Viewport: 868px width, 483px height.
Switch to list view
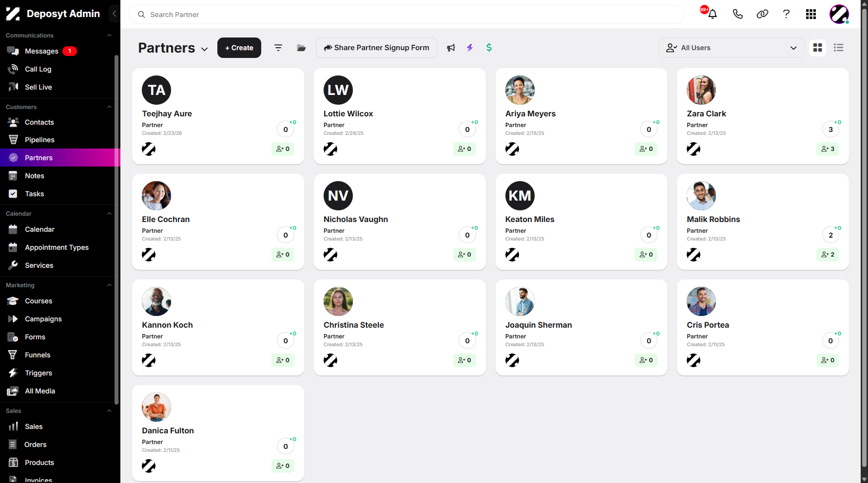(x=838, y=48)
